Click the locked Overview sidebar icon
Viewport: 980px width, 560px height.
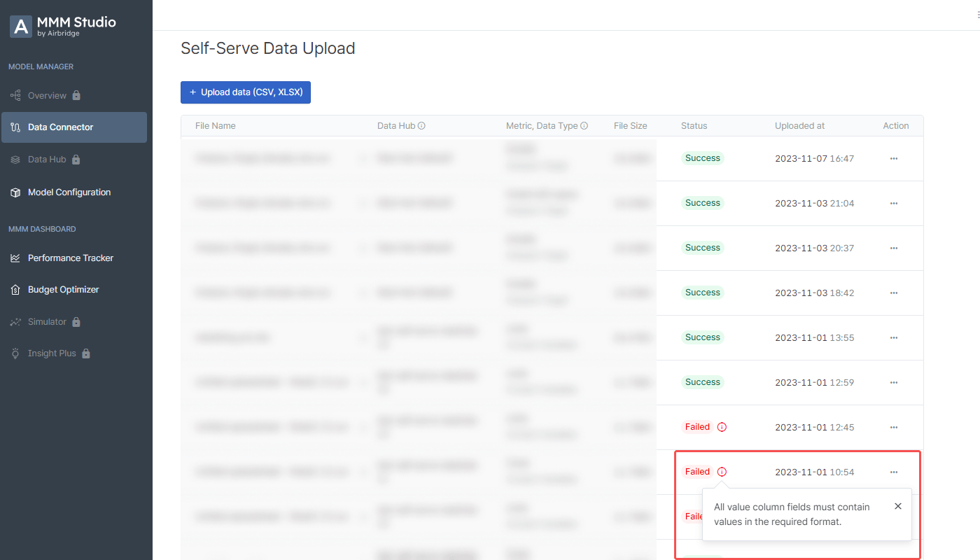[15, 95]
